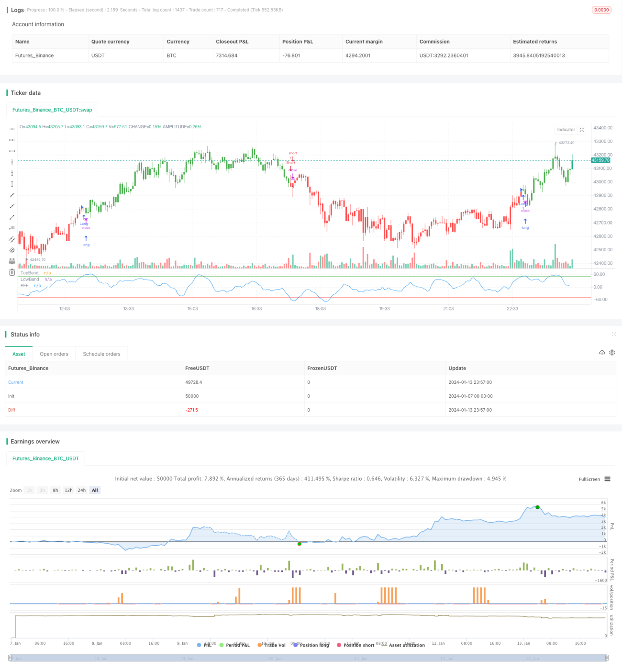The height and width of the screenshot is (672, 622).
Task: Switch to the Schedule orders tab
Action: pos(101,354)
